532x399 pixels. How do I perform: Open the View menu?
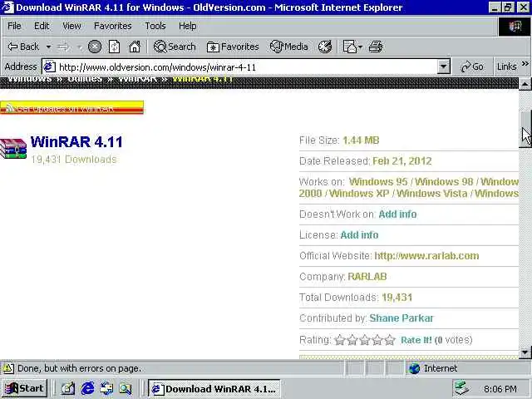(x=71, y=26)
